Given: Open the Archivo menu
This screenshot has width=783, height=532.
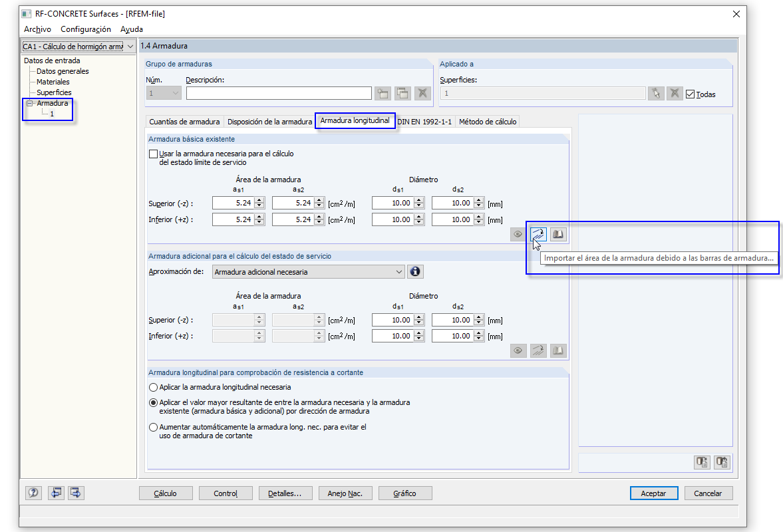Looking at the screenshot, I should tap(37, 29).
